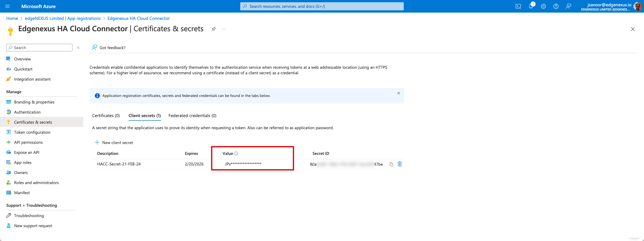644x241 pixels.
Task: Focus the top resource search box
Action: 322,6
